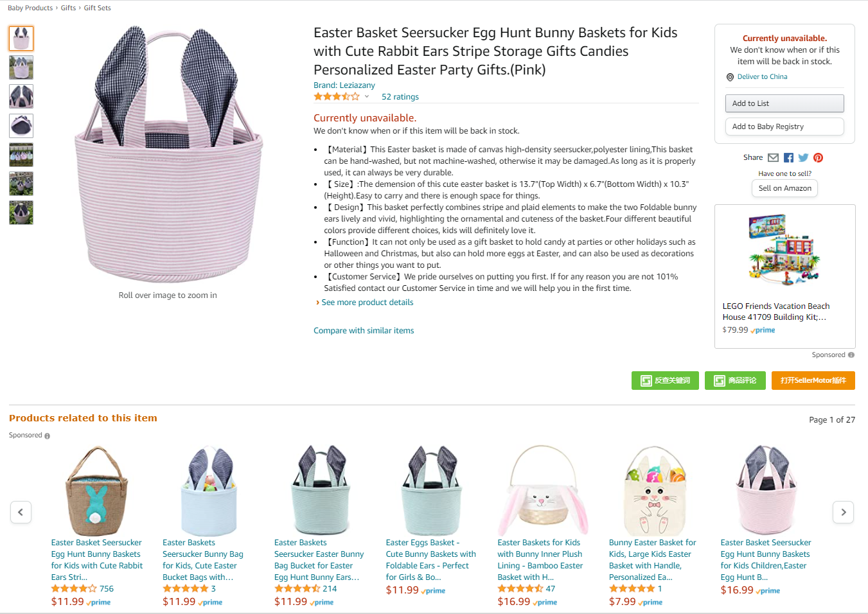
Task: Share product via email icon
Action: (x=773, y=158)
